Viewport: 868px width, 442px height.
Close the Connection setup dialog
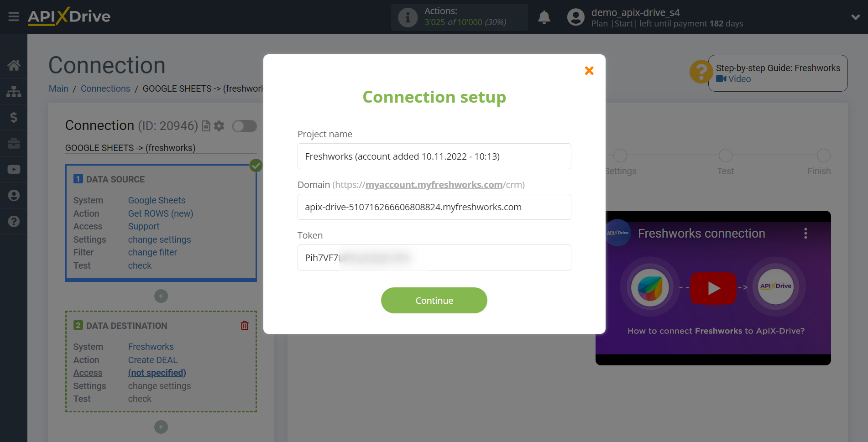[589, 71]
